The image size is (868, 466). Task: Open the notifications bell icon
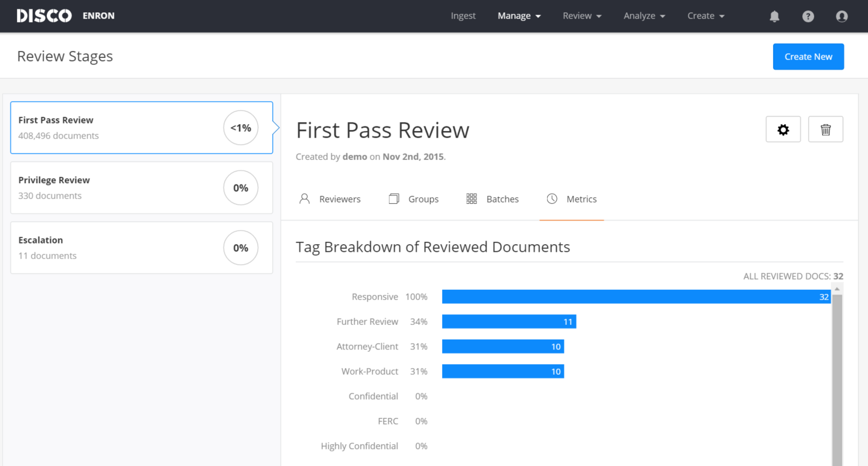click(774, 16)
